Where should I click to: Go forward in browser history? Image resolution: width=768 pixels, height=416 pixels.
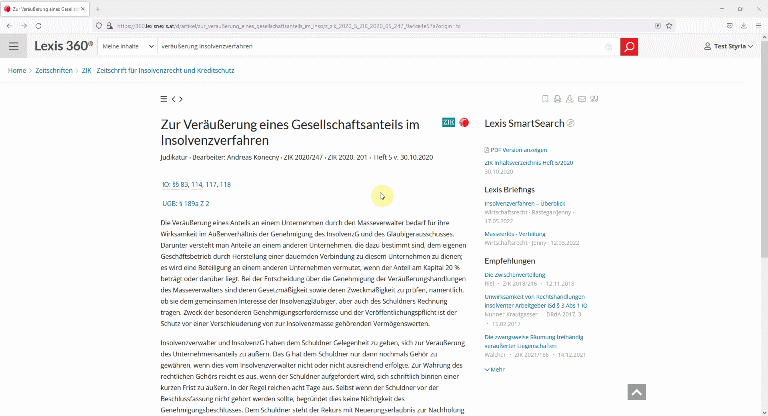tap(24, 25)
